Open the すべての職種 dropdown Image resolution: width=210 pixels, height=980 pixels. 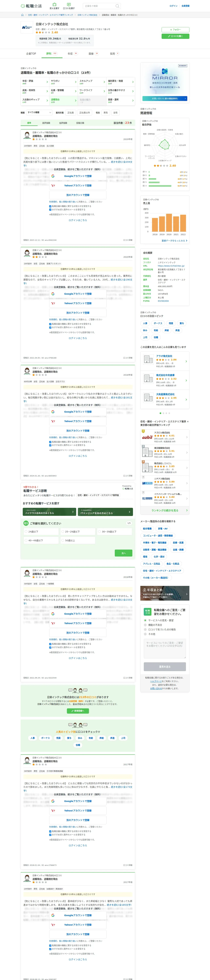(x=39, y=113)
